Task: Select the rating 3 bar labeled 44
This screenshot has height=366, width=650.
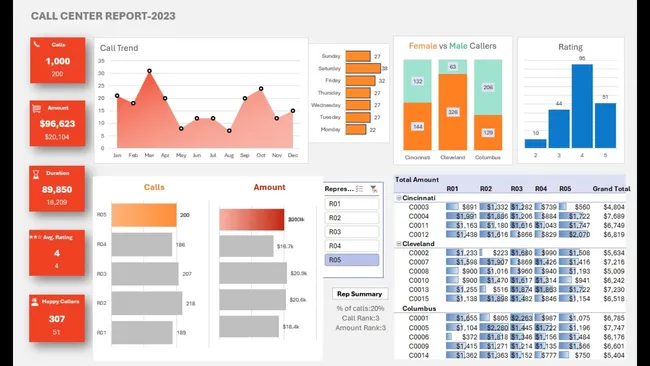Action: click(x=559, y=128)
